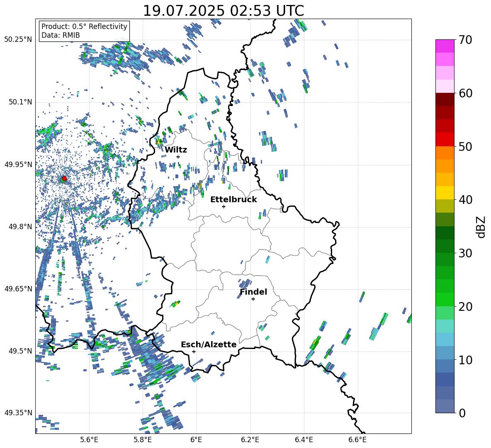The height and width of the screenshot is (448, 491).
Task: Select the Ettelbruck city label
Action: (x=233, y=200)
